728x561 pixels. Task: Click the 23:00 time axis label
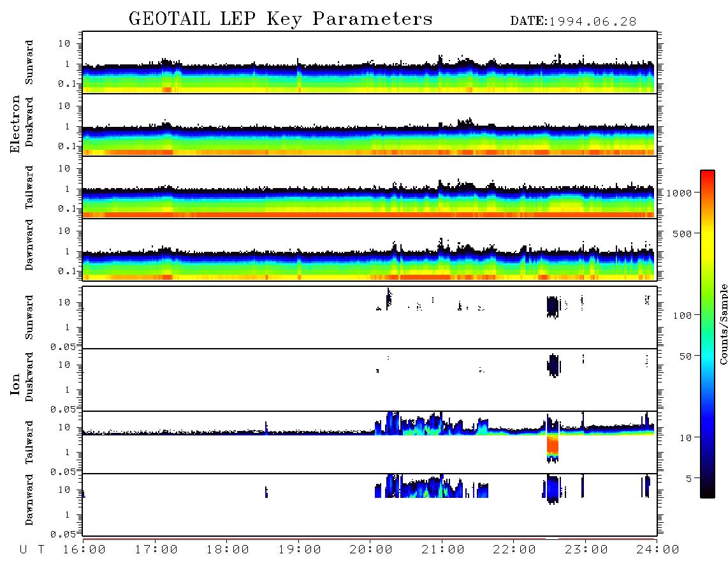[x=586, y=550]
